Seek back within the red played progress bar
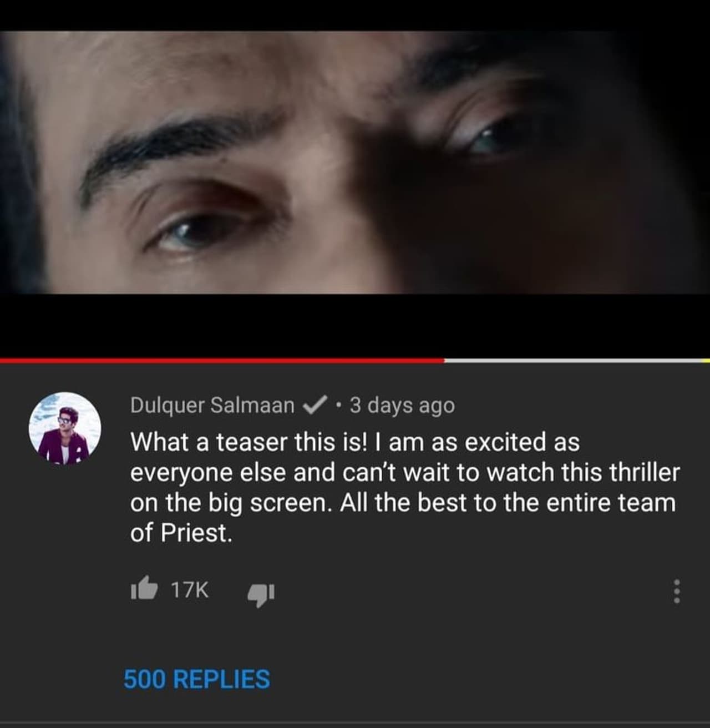The width and height of the screenshot is (710, 728). (222, 361)
